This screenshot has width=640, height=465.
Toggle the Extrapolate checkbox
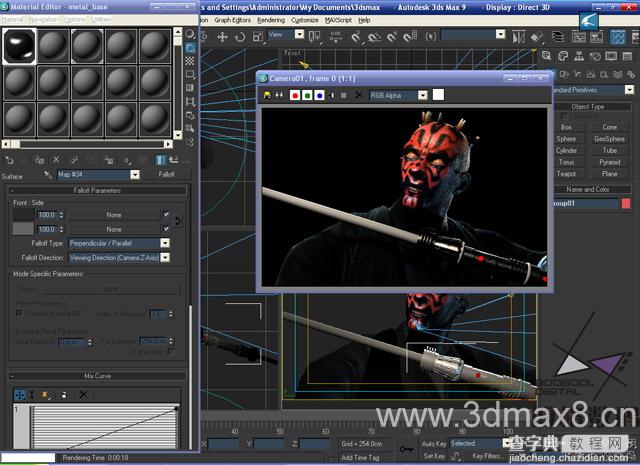[171, 352]
